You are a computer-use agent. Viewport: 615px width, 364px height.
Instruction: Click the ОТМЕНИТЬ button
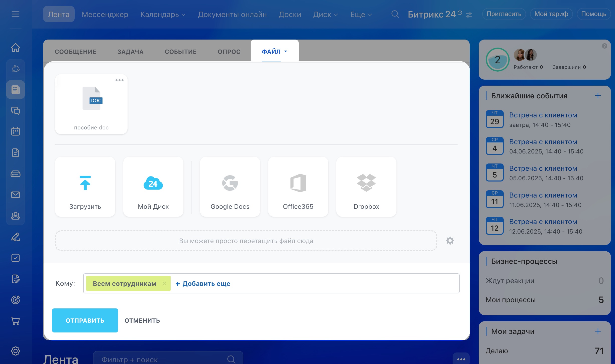tap(142, 320)
